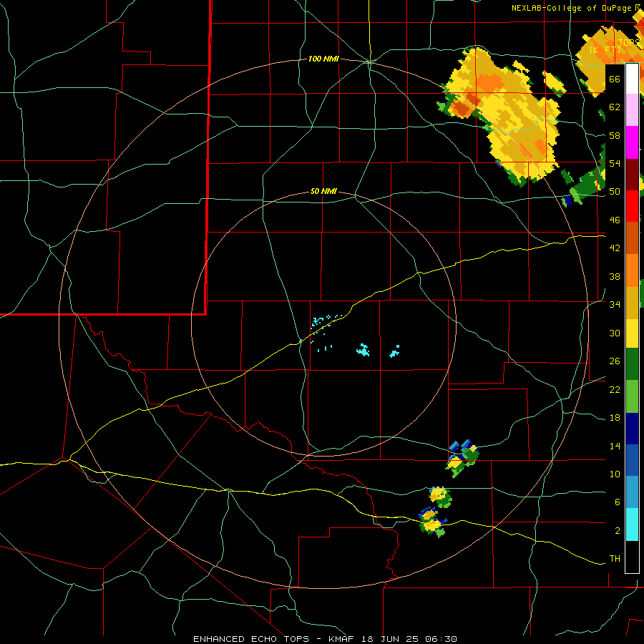Choose the cyan legend band near 2
The image size is (644, 644).
point(632,525)
